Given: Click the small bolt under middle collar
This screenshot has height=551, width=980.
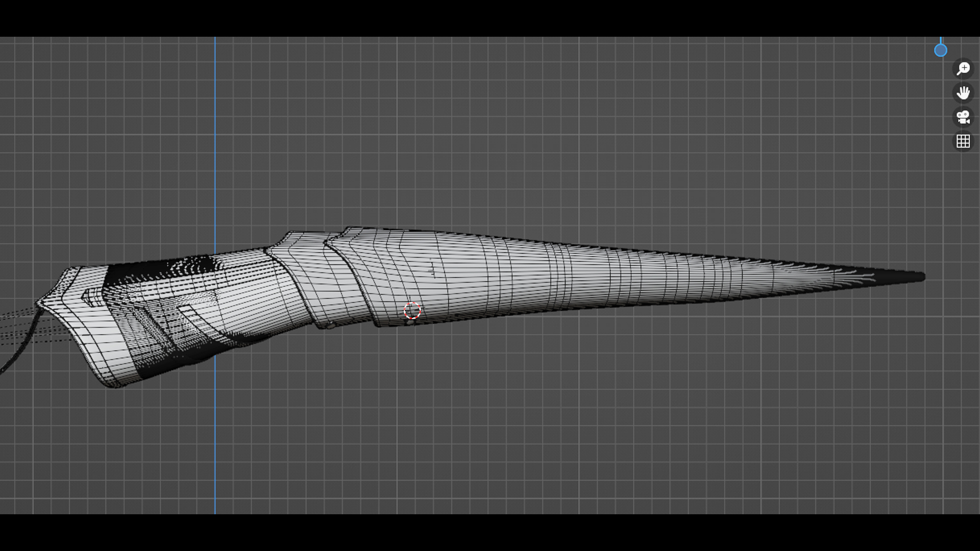Looking at the screenshot, I should (331, 325).
